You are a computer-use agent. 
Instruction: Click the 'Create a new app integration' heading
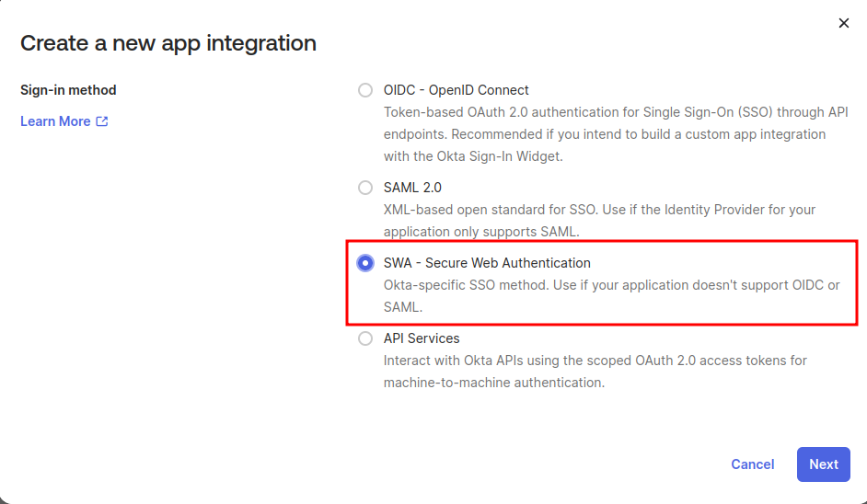[168, 42]
